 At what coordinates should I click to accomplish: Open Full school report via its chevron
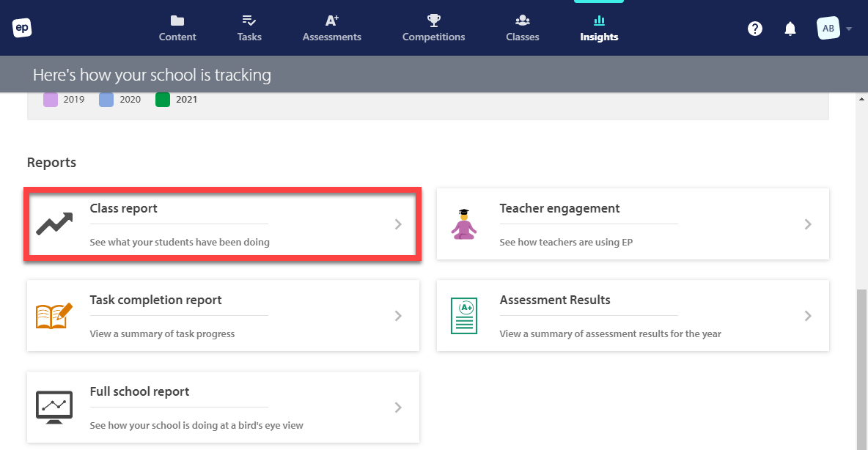(398, 407)
